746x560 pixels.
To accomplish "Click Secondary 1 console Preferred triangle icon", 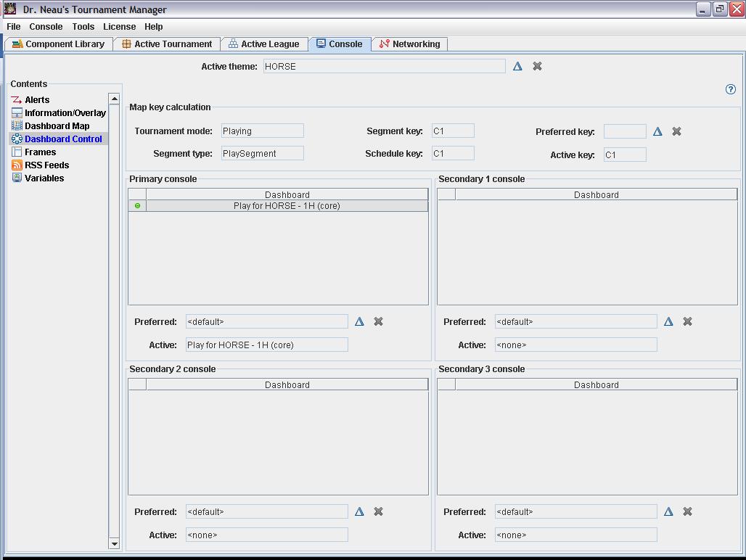I will pos(668,321).
